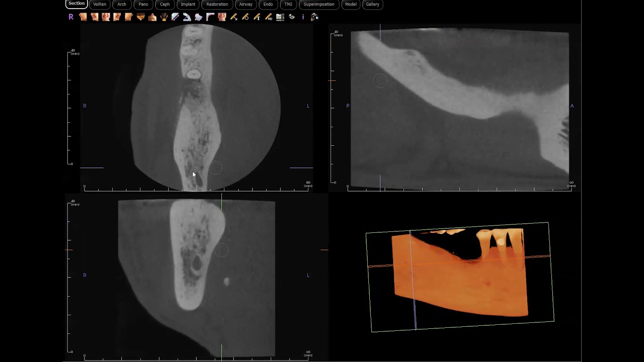The width and height of the screenshot is (644, 362).
Task: Open the VolRen tab
Action: (100, 4)
